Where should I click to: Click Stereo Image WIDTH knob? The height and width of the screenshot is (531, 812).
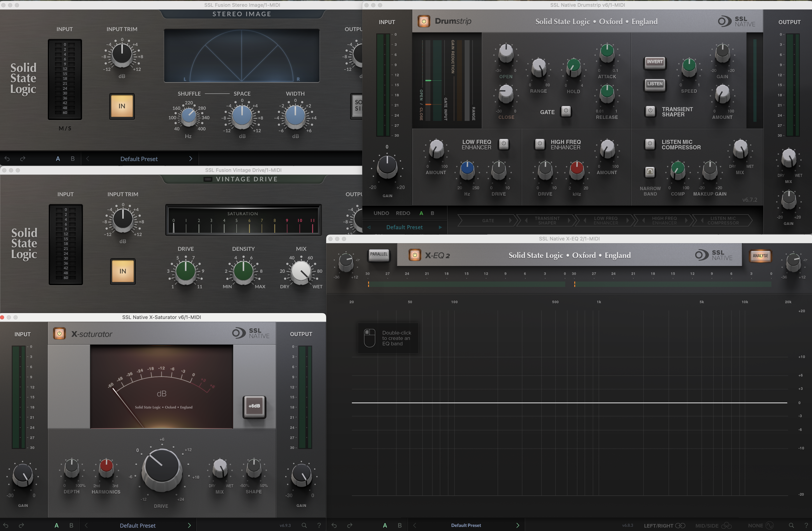pos(295,117)
